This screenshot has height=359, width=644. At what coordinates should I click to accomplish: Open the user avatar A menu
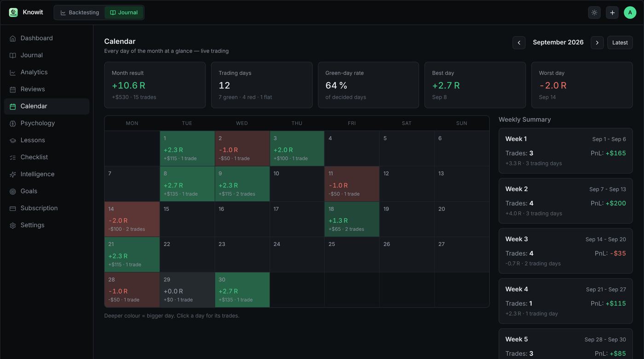tap(630, 12)
